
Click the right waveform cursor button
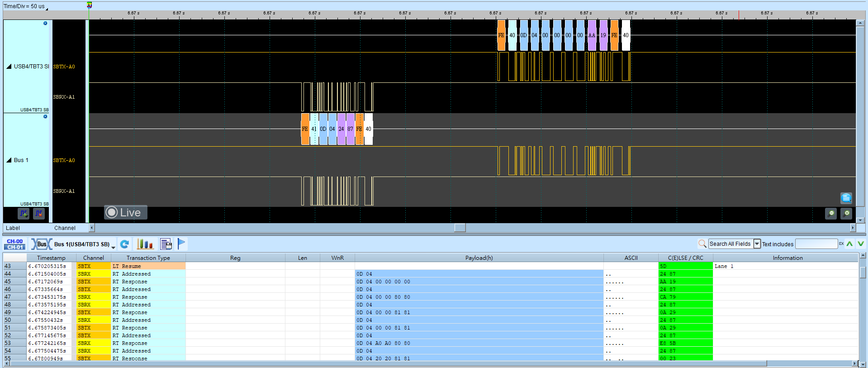point(39,213)
